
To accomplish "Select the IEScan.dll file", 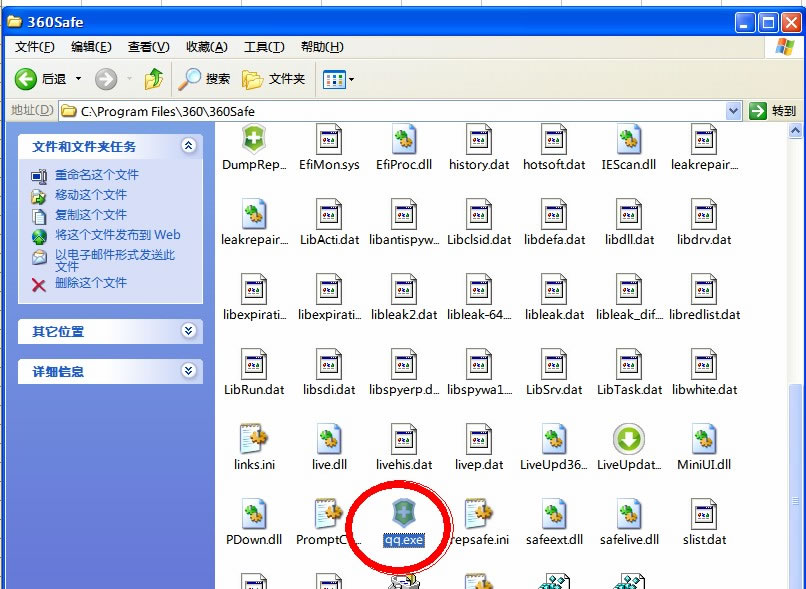I will click(x=629, y=147).
